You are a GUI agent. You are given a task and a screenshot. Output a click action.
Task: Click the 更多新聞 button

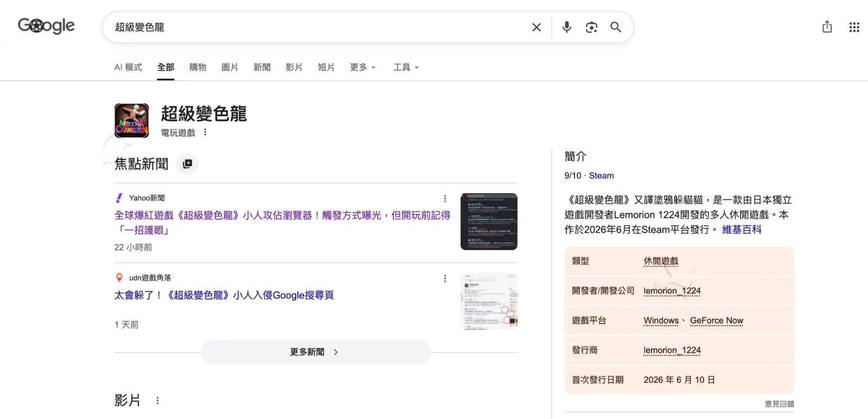316,352
